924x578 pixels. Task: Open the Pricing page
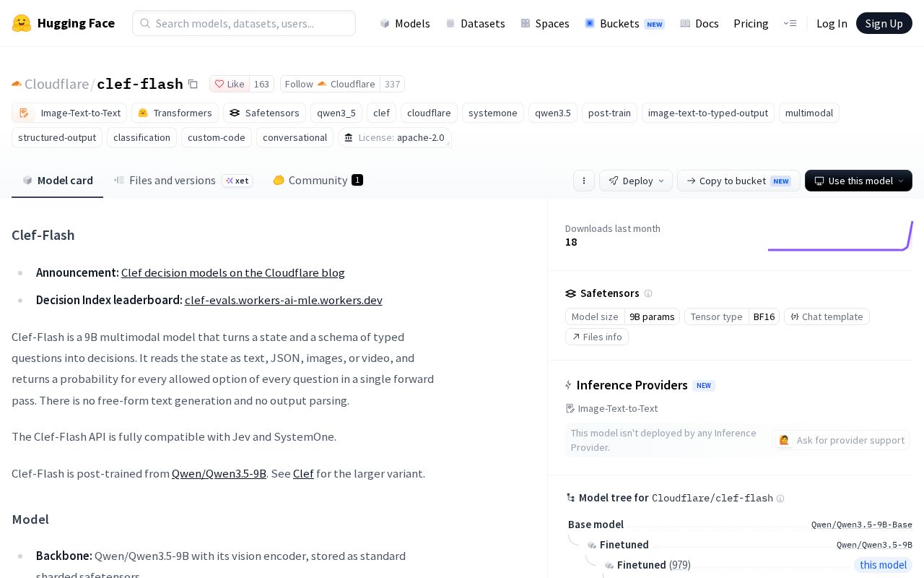click(x=751, y=23)
